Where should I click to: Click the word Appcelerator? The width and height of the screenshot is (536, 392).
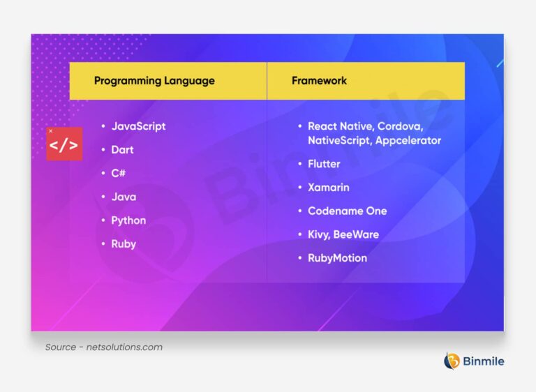408,140
